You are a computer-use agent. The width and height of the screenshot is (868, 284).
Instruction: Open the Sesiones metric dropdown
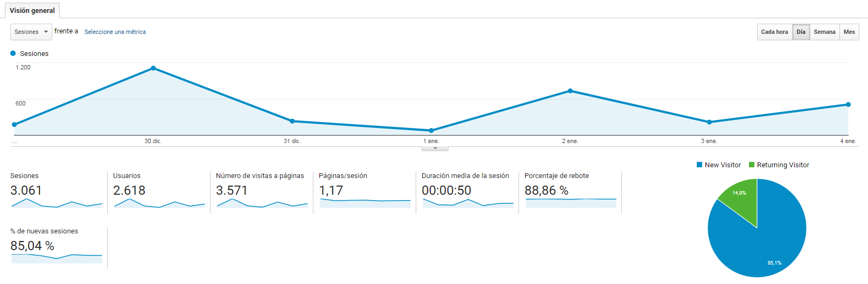[x=31, y=32]
